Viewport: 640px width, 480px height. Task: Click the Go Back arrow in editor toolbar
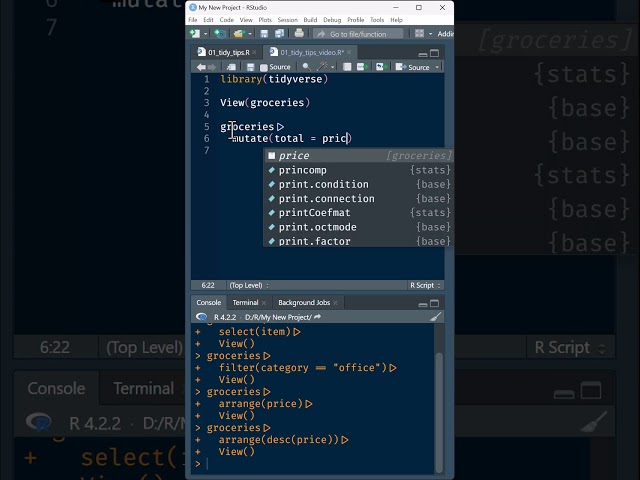click(201, 67)
